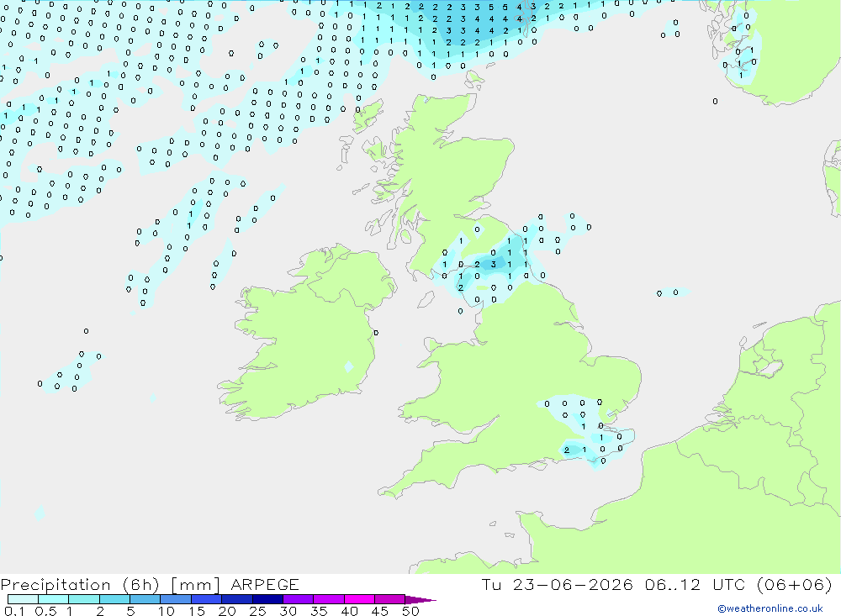Click the 1–2 mm legend color swatch
Image resolution: width=841 pixels, height=616 pixels.
[84, 599]
